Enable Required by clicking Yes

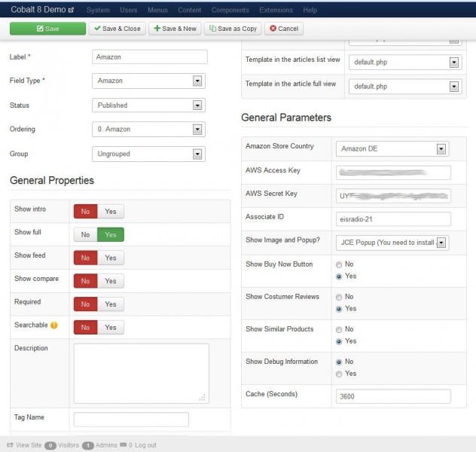click(111, 304)
